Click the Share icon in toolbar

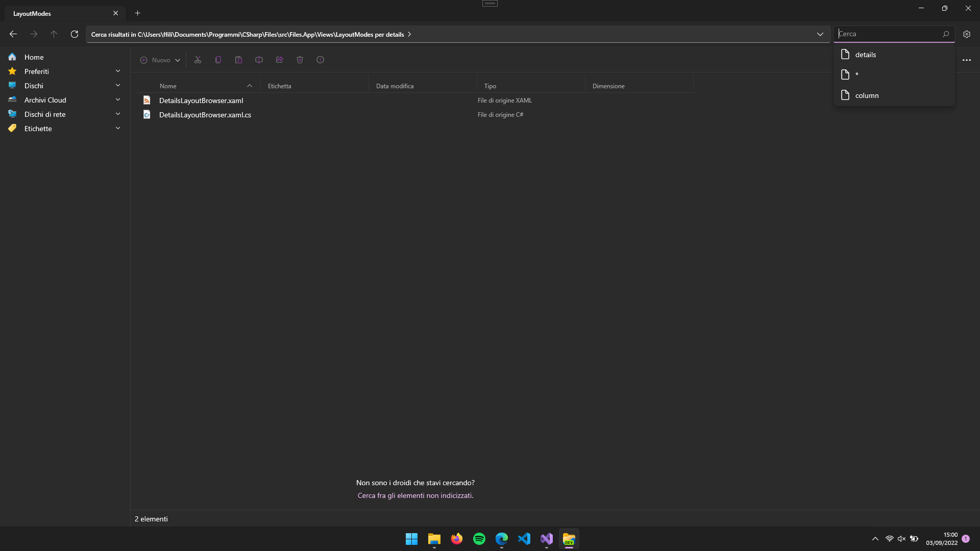(x=279, y=60)
